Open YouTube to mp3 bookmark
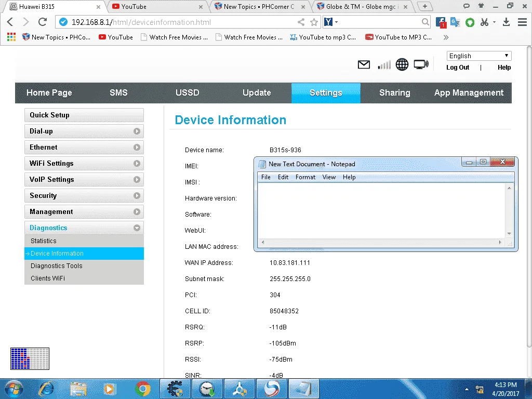The width and height of the screenshot is (532, 399). 323,37
